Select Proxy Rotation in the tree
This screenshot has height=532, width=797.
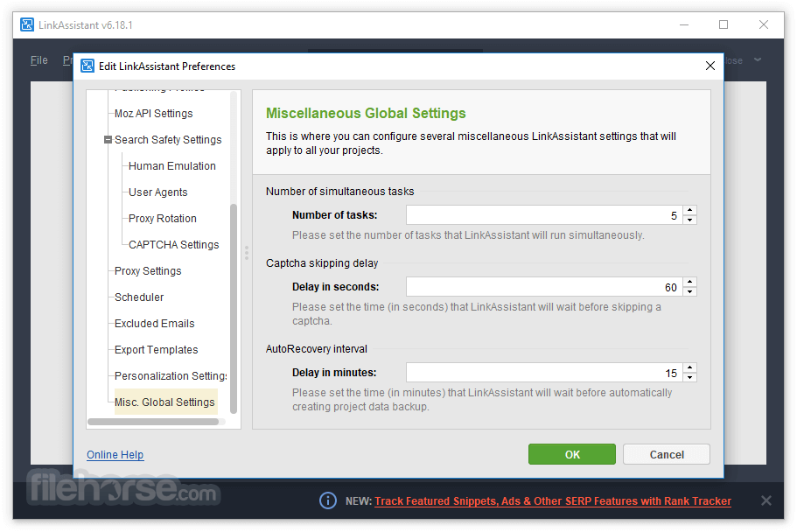click(162, 219)
